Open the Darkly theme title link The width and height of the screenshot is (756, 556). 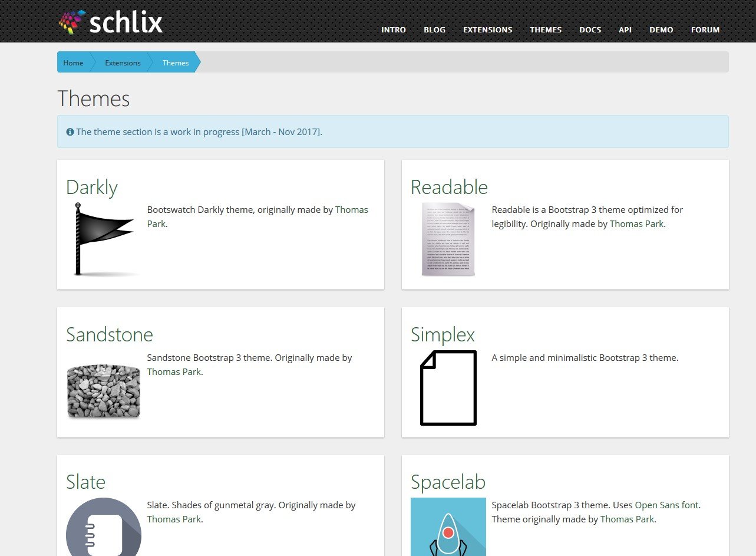click(92, 187)
